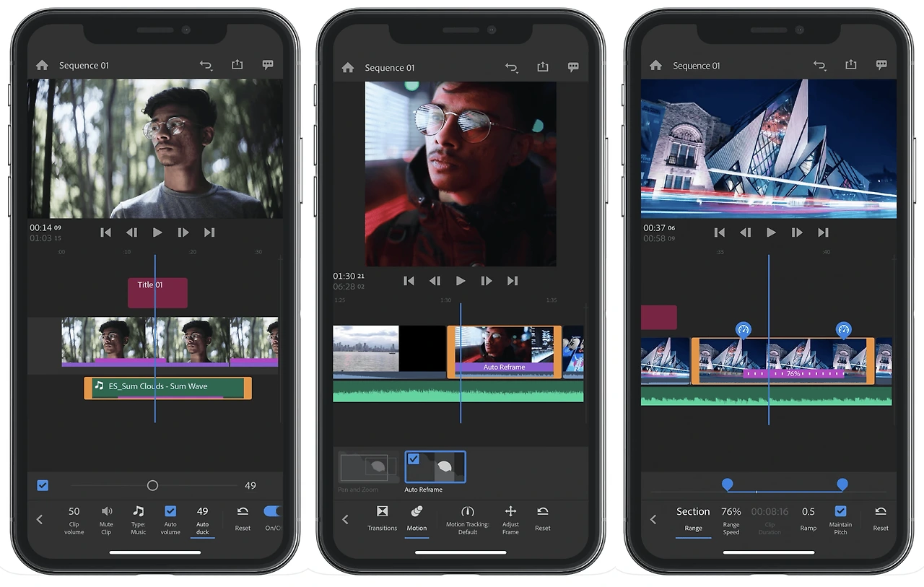
Task: Export the sequence from the right phone
Action: (851, 64)
